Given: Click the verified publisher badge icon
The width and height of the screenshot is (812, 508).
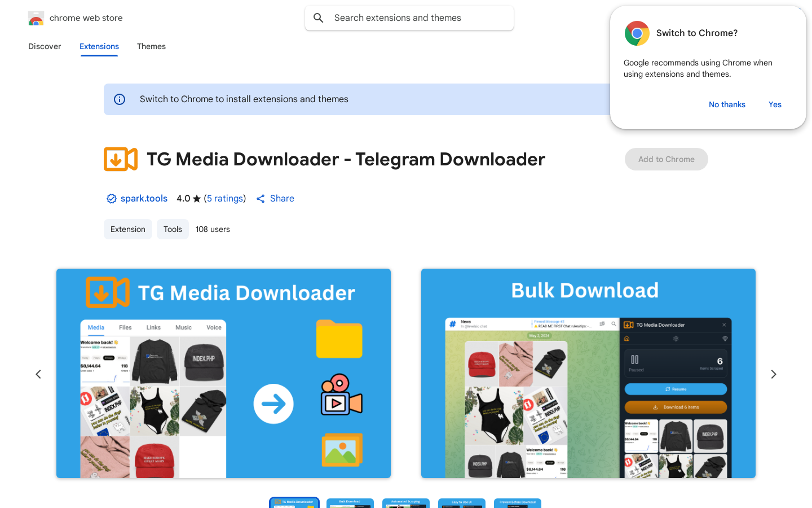Looking at the screenshot, I should pos(112,199).
